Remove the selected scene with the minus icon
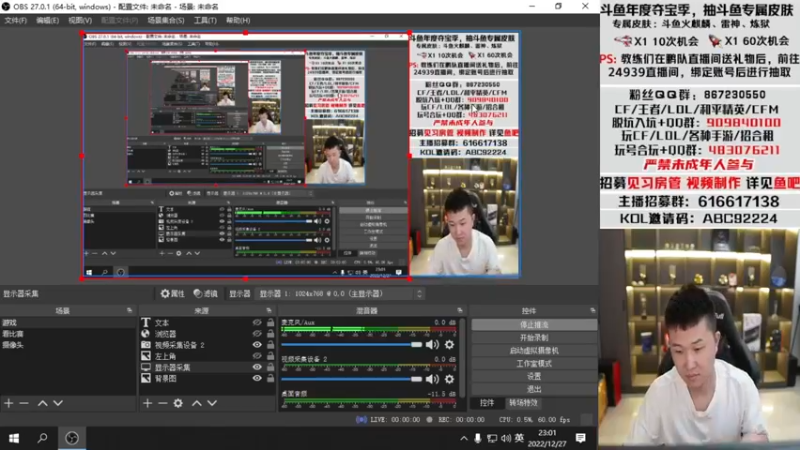The width and height of the screenshot is (800, 450). [x=24, y=403]
